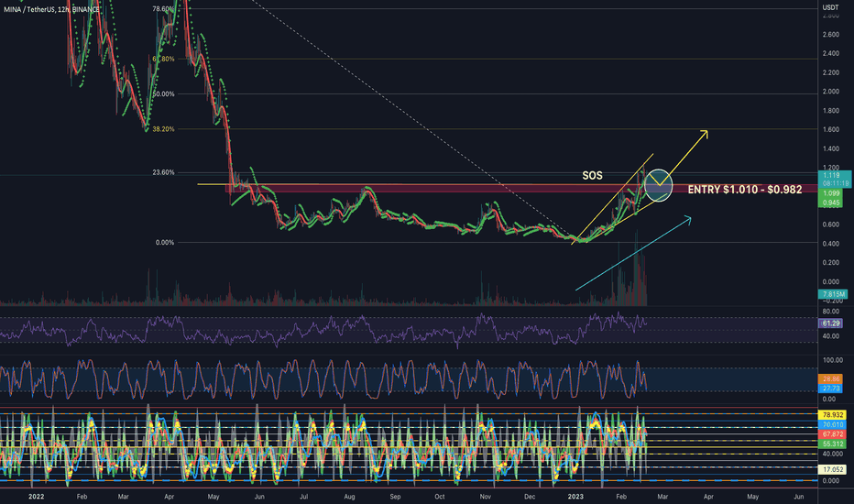Click 0.600 on the price axis
This screenshot has width=854, height=504.
pyautogui.click(x=830, y=225)
